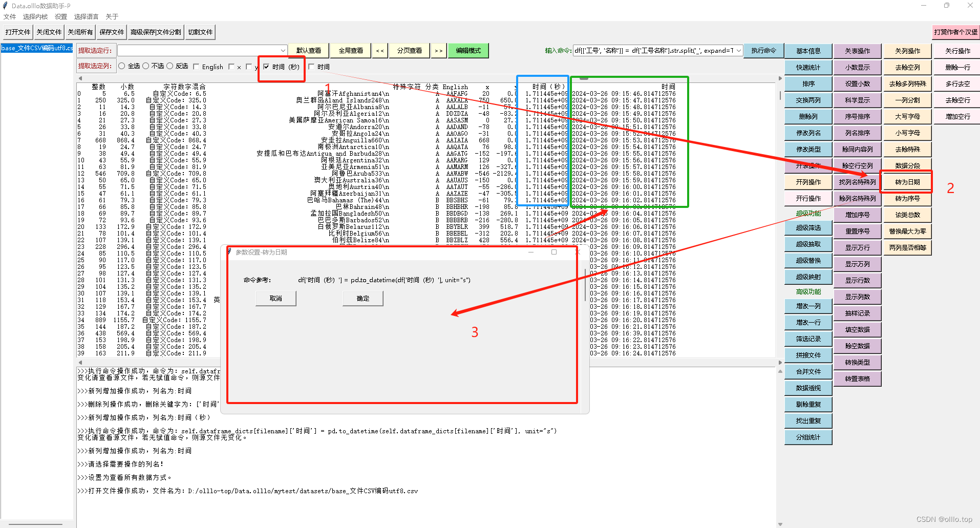Click the 打赏作者个汉堡 button

[x=956, y=32]
